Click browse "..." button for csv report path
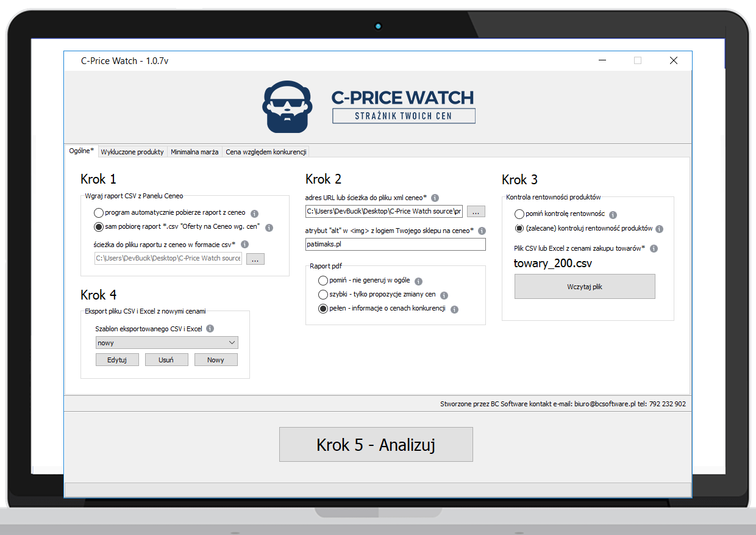Image resolution: width=756 pixels, height=535 pixels. [255, 259]
